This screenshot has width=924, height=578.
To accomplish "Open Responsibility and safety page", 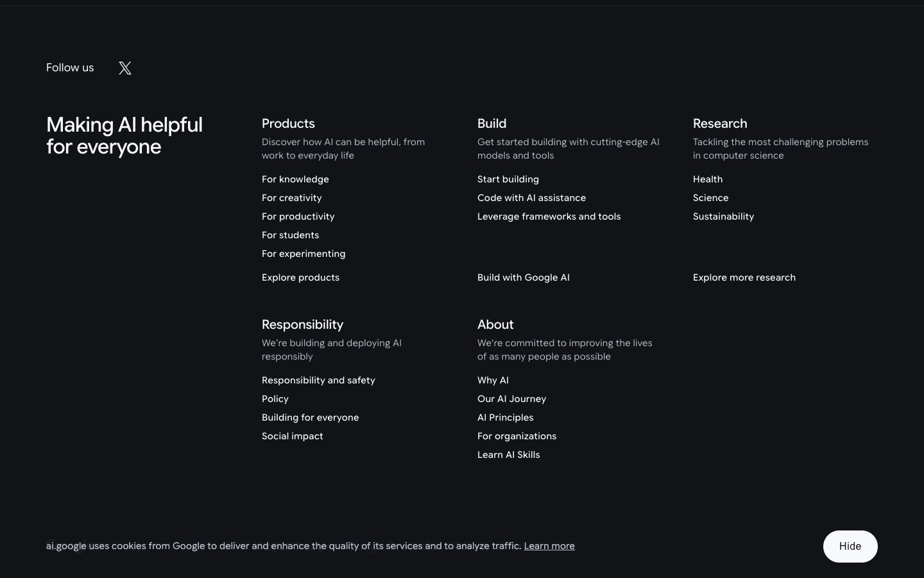I will [318, 380].
